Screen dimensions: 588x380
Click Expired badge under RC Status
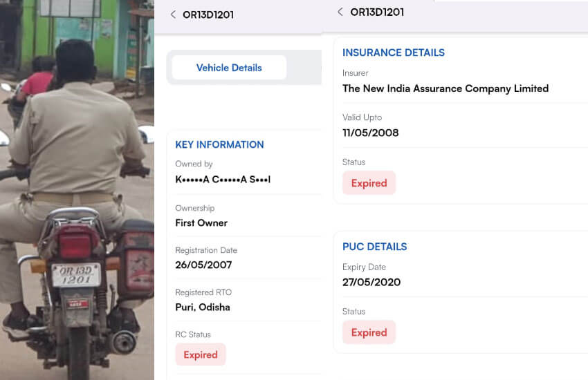click(201, 354)
